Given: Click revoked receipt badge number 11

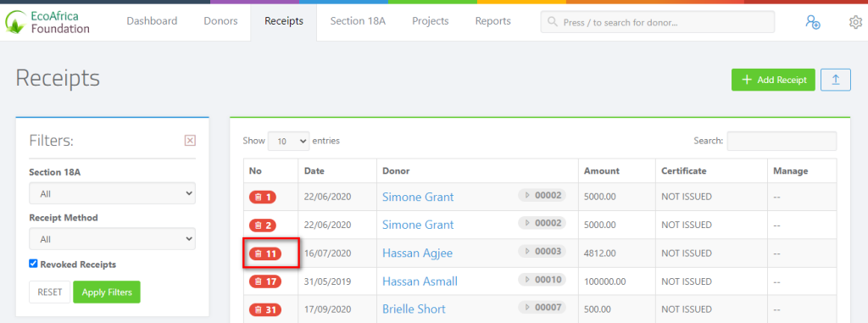Looking at the screenshot, I should [265, 253].
